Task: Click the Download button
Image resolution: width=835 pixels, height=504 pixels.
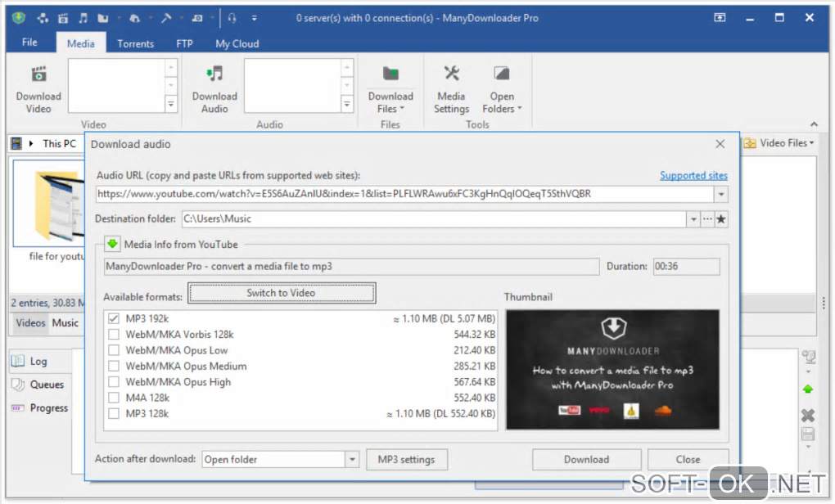Action: (x=586, y=459)
